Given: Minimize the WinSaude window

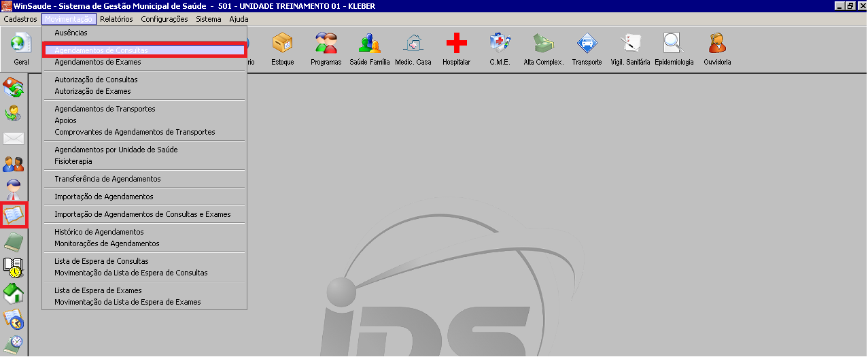Looking at the screenshot, I should (x=839, y=6).
